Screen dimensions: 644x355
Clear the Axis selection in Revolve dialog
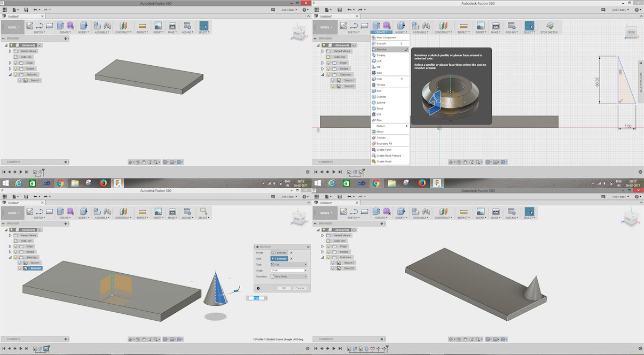[292, 259]
